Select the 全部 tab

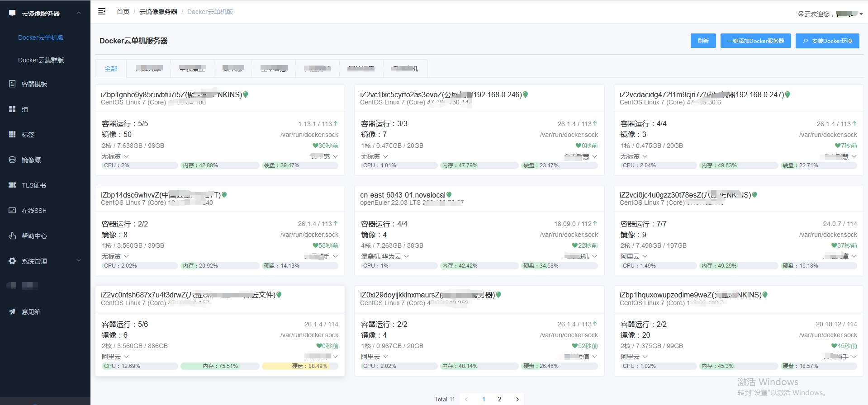tap(111, 69)
